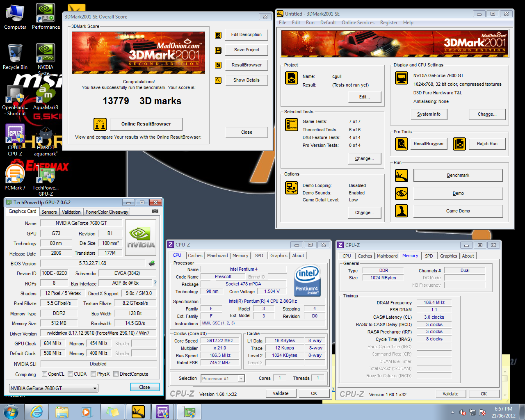This screenshot has height=420, width=525.
Task: Click the ResultBrowser icon in score dialog
Action: pyautogui.click(x=218, y=65)
